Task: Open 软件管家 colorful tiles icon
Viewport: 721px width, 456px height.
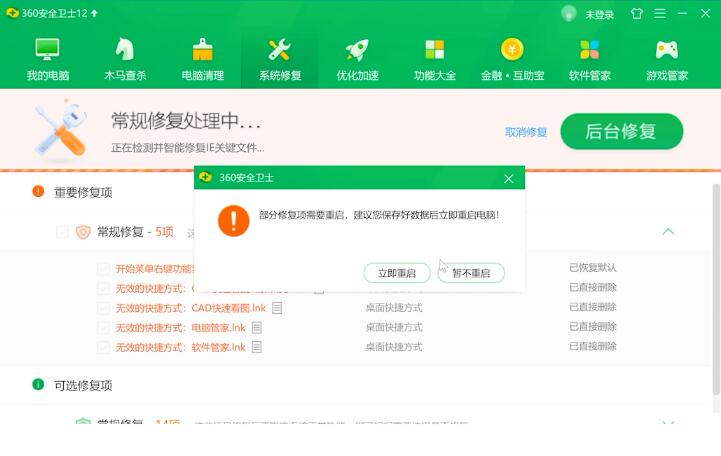Action: coord(589,50)
